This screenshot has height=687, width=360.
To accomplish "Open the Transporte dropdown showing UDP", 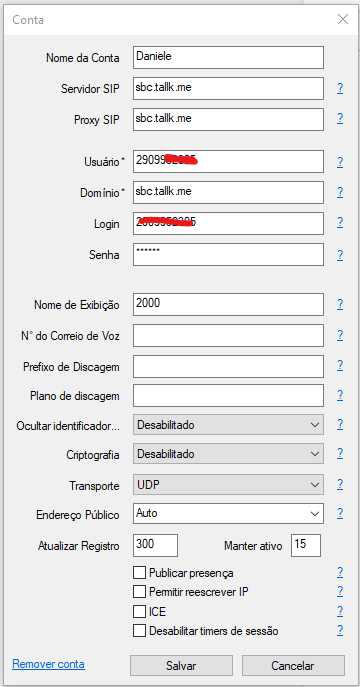I will (x=228, y=485).
